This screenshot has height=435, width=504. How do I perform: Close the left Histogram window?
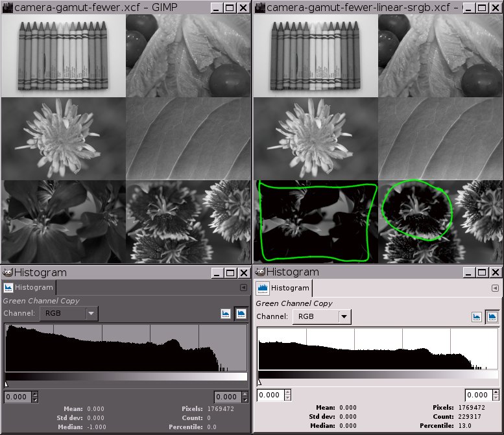(244, 273)
